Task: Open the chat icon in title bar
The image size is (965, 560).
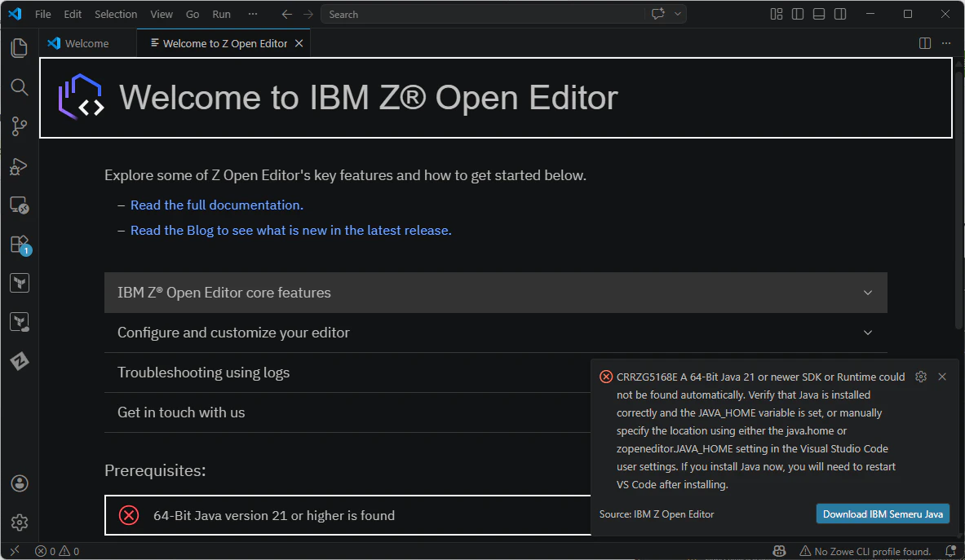Action: 658,14
